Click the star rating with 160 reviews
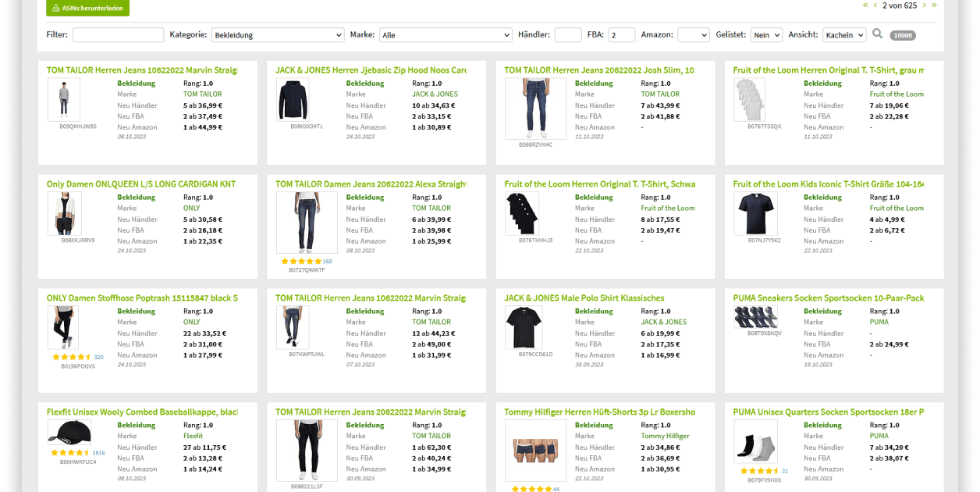Viewport: 980px width, 492px height. pos(301,262)
